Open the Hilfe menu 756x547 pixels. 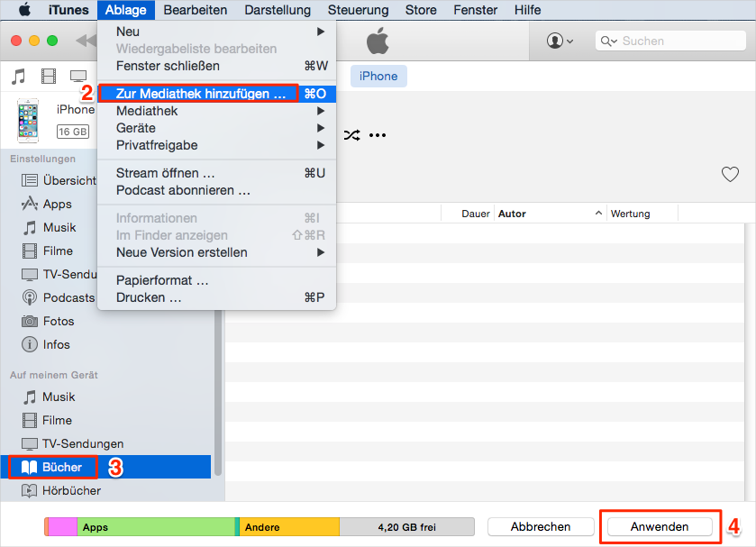point(527,10)
